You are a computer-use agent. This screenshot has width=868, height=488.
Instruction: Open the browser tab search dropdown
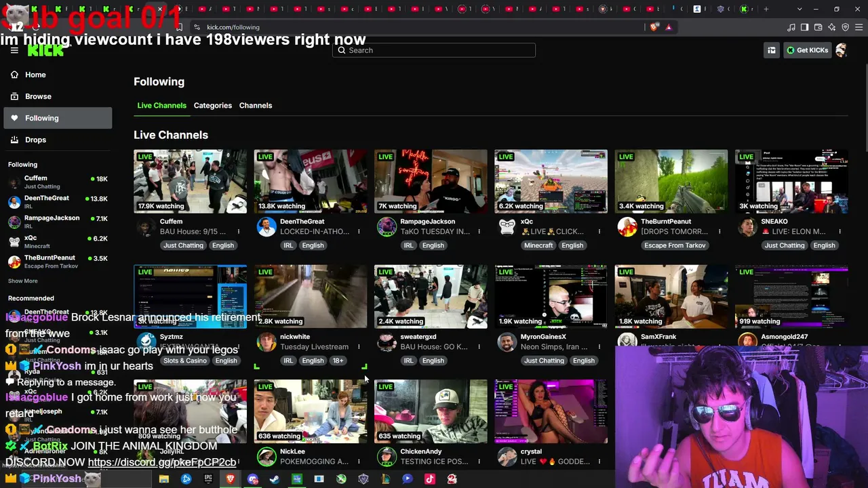800,9
